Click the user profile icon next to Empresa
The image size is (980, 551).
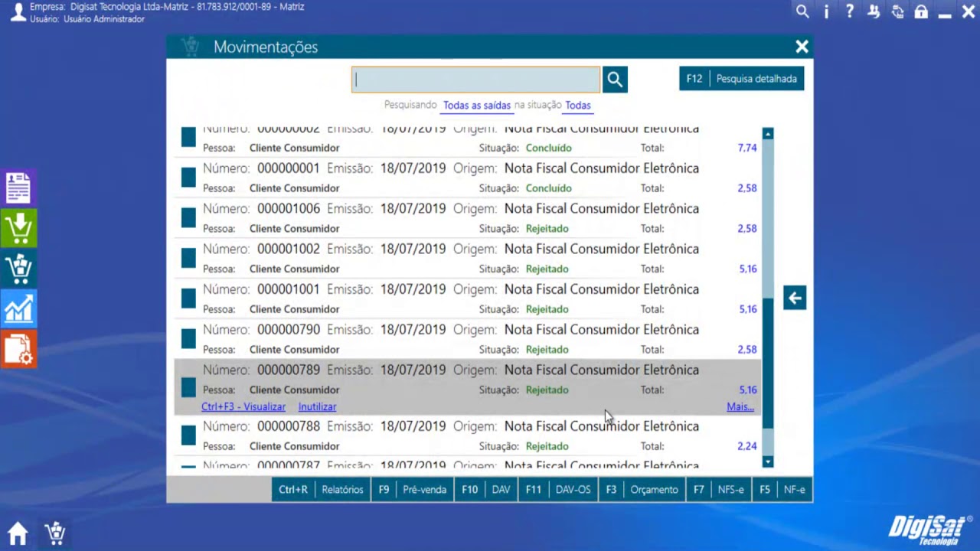(18, 12)
